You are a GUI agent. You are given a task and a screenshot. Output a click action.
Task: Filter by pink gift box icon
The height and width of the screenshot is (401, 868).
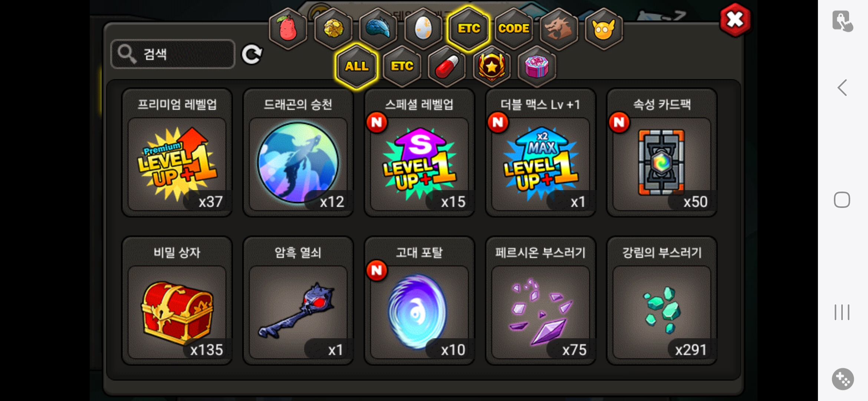537,66
